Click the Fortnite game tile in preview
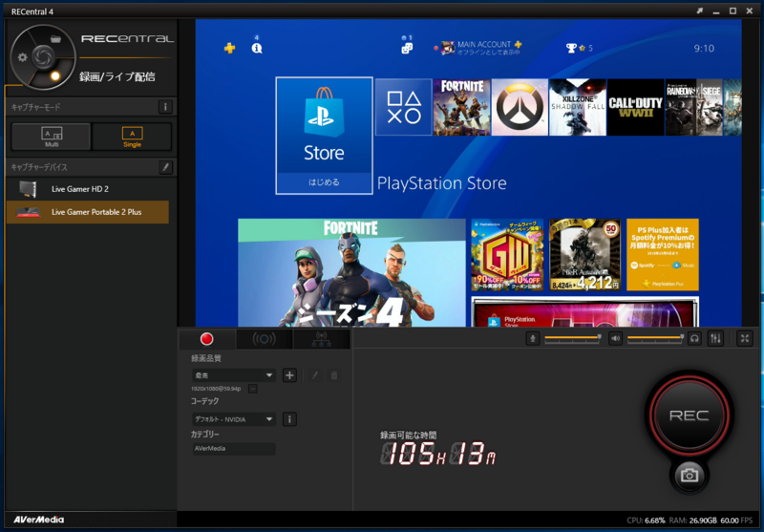 coord(461,107)
